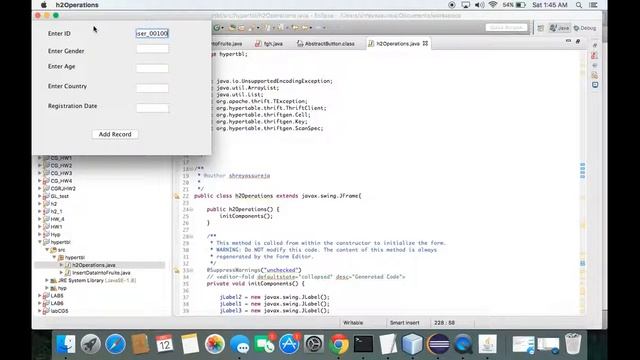Expand the JRE System Library node
640x360 pixels.
point(47,280)
